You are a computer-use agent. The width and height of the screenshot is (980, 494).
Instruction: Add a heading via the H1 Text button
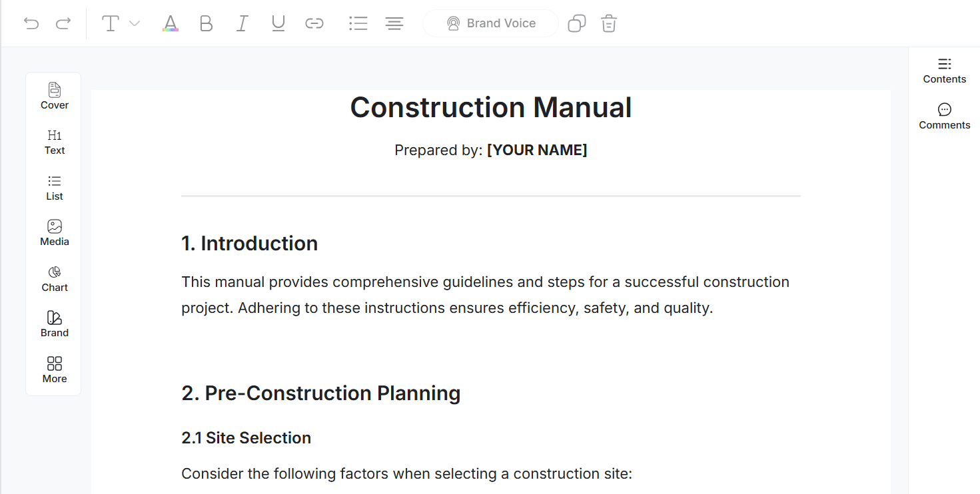54,141
